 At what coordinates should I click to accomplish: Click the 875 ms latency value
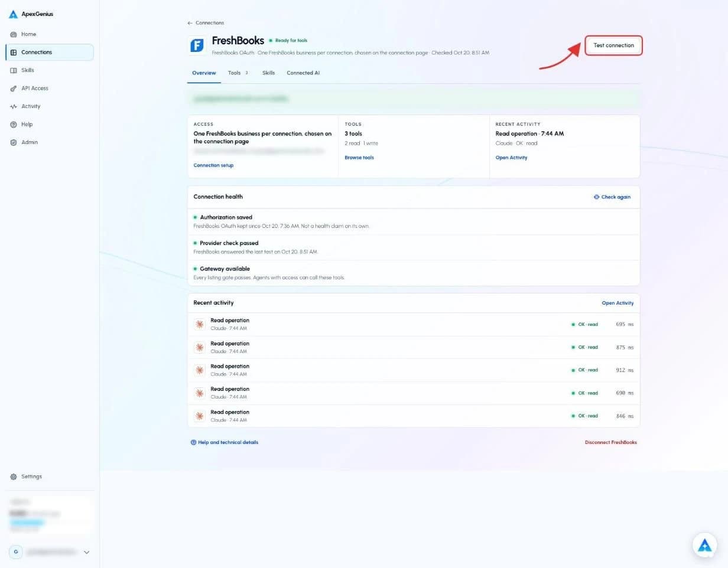point(625,347)
